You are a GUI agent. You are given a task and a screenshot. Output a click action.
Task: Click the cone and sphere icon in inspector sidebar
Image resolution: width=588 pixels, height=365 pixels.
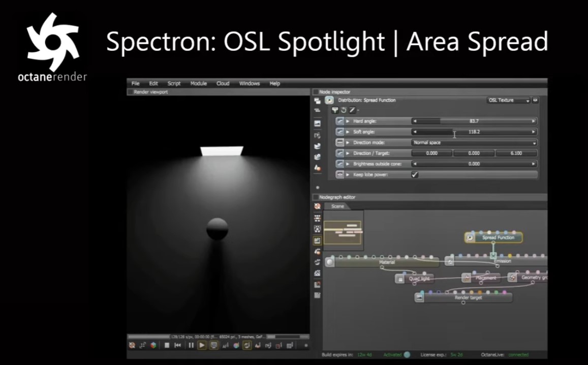click(317, 168)
